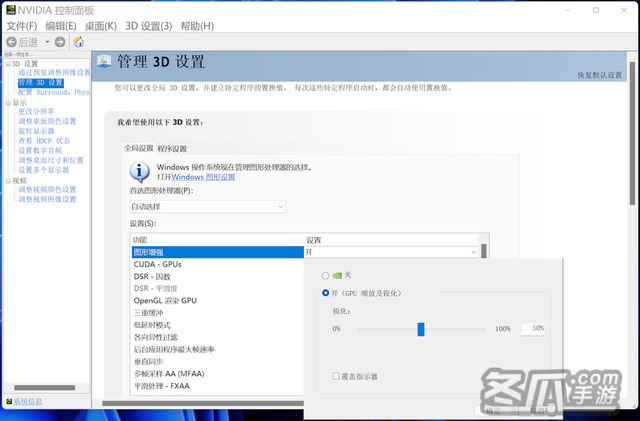Open 设置数字音频 in tree
The height and width of the screenshot is (421, 640).
point(40,151)
